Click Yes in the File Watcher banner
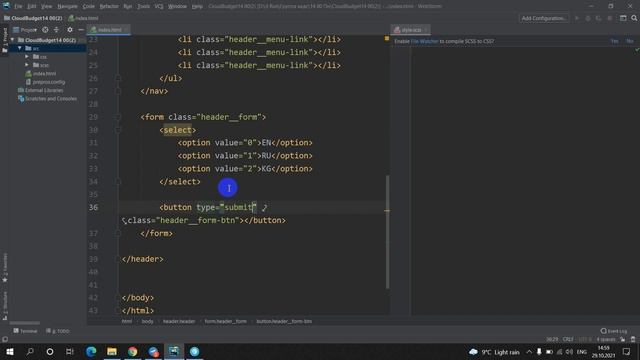This screenshot has height=360, width=640. 614,41
